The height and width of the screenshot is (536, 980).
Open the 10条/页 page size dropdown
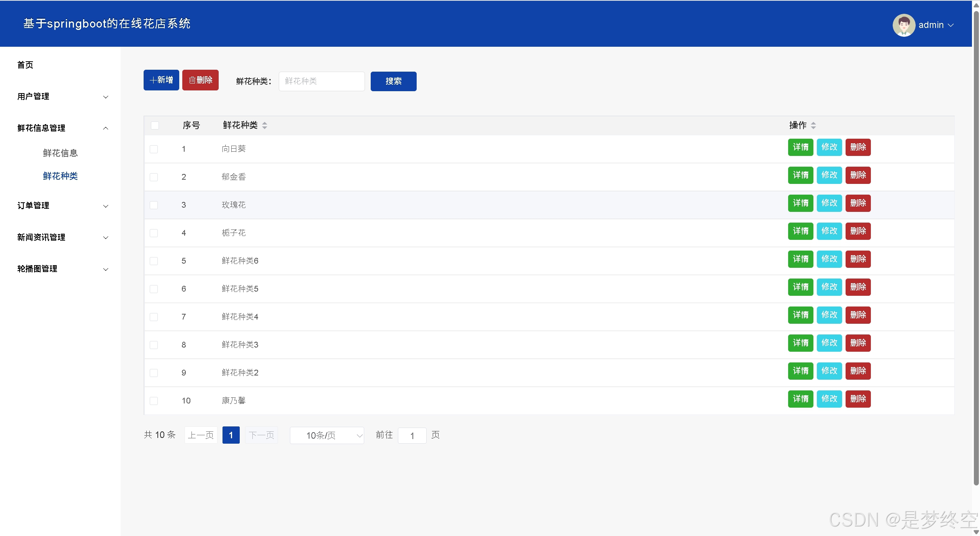[x=327, y=435]
